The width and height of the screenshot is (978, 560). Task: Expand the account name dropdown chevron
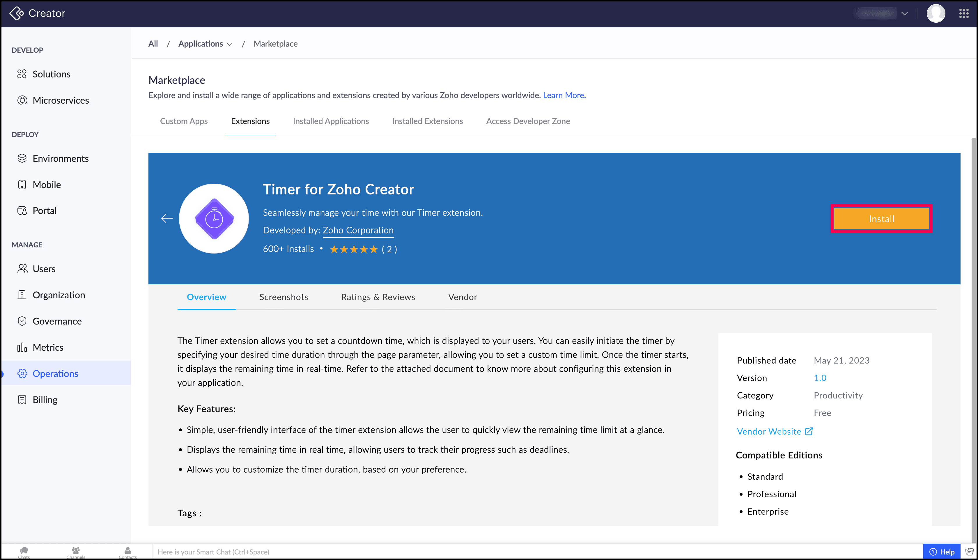point(905,13)
